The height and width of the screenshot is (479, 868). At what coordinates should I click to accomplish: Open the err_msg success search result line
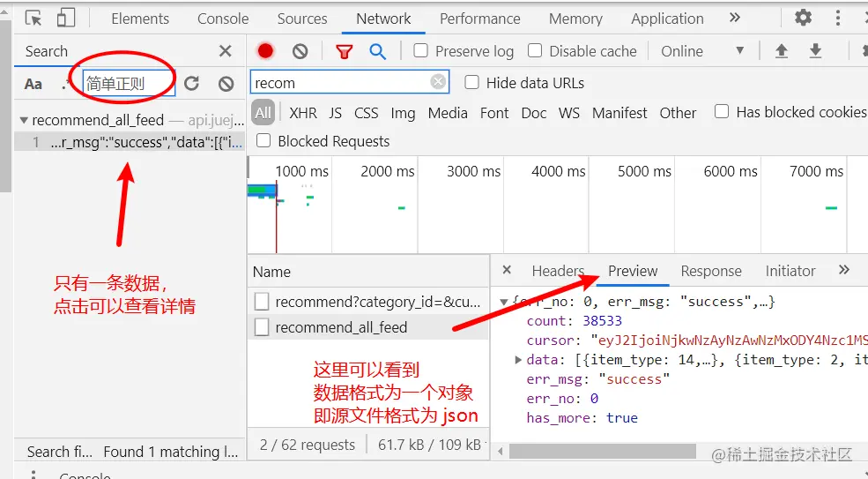point(130,143)
